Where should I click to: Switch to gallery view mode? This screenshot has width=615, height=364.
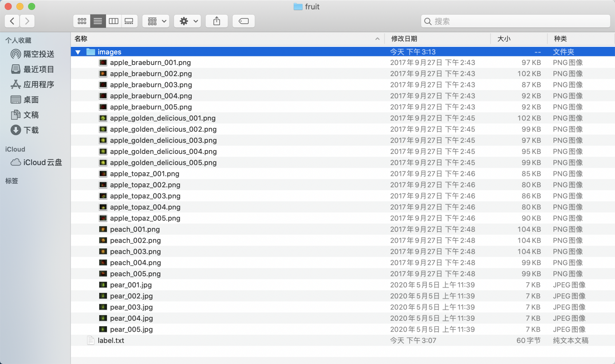coord(129,21)
